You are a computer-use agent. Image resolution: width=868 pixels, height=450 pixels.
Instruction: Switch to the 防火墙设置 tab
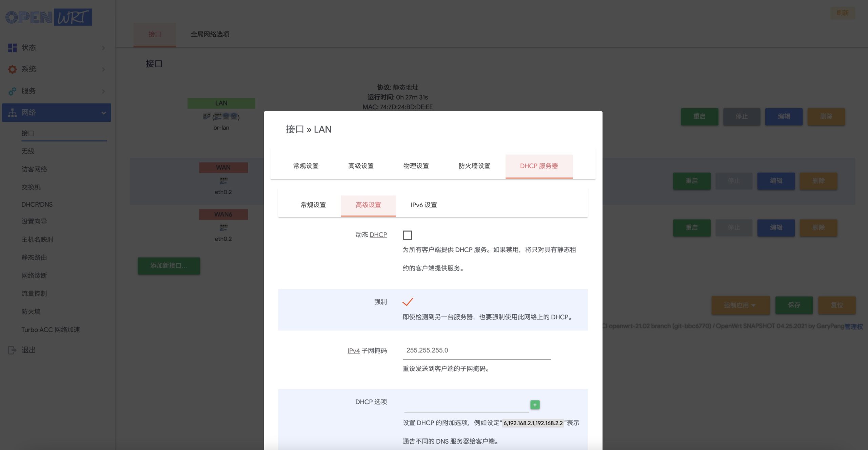pyautogui.click(x=474, y=166)
